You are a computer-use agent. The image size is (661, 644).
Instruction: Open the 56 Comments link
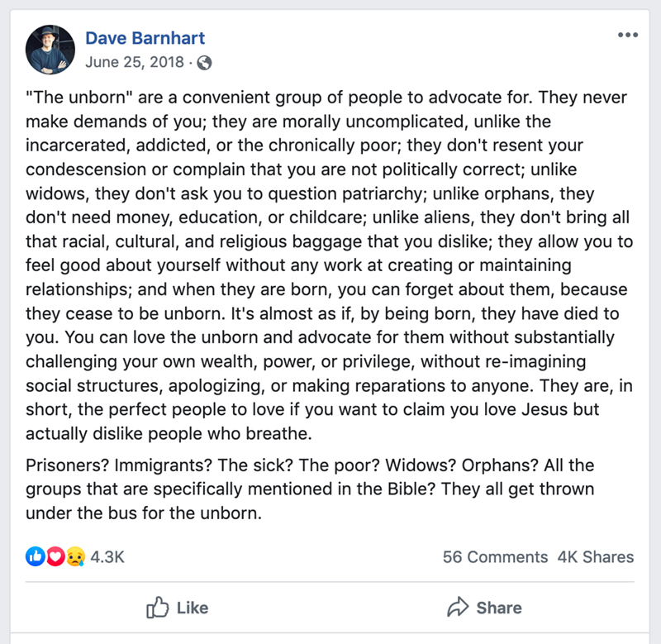pos(495,556)
